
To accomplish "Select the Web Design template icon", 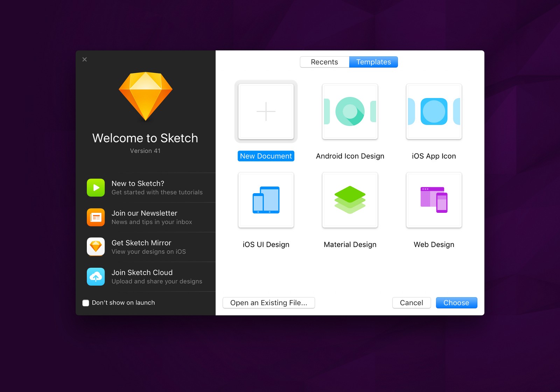I will click(434, 200).
